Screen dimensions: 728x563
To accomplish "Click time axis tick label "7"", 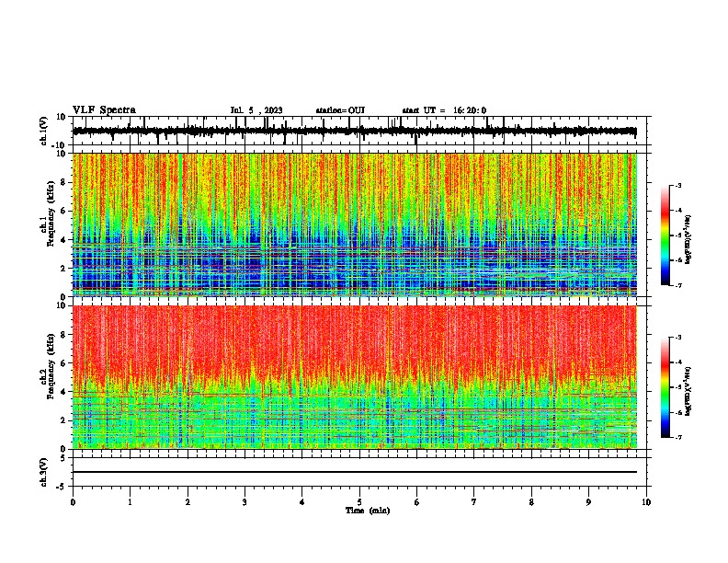I will [474, 502].
